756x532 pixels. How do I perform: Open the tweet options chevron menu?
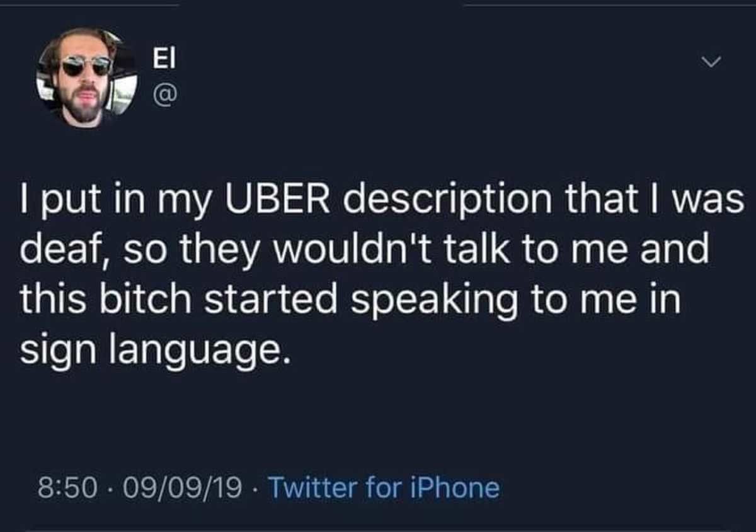click(x=711, y=62)
